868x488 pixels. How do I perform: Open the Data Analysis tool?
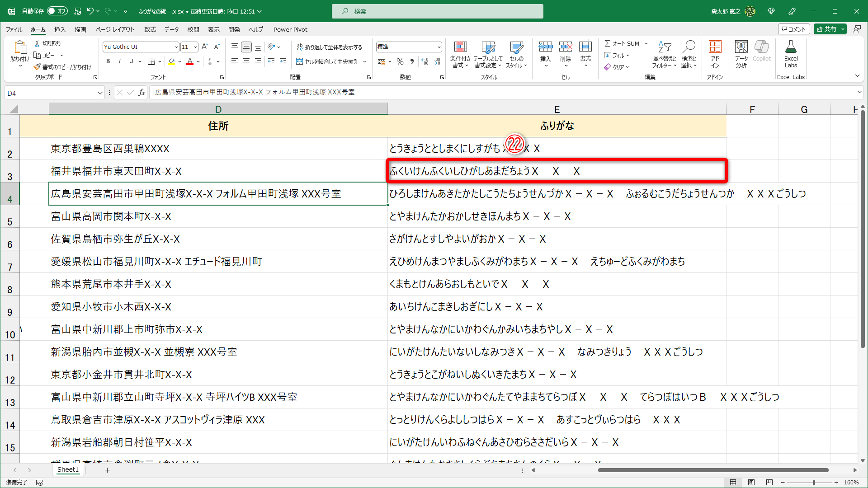point(741,47)
